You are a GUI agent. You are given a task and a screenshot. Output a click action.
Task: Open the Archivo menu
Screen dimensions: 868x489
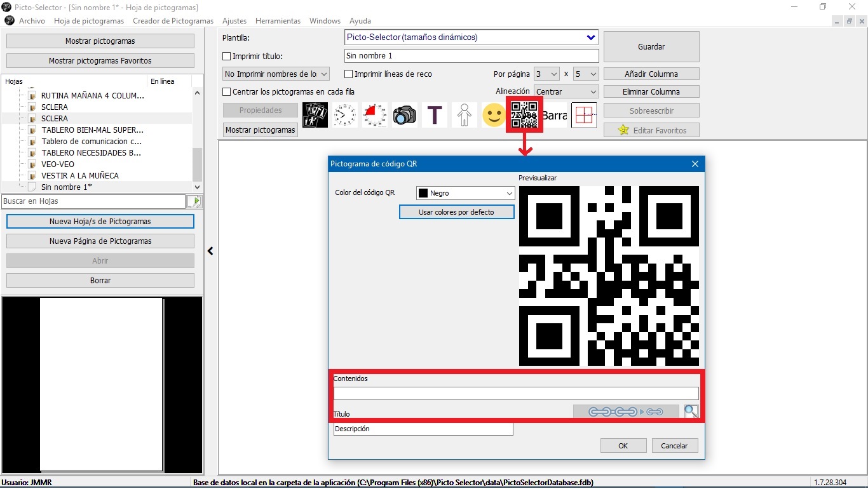(32, 21)
